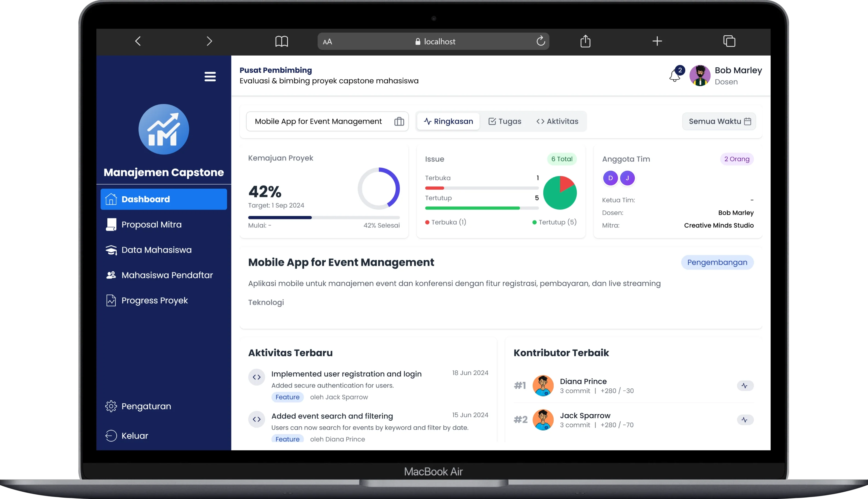Click the briefcase icon next to project name

pyautogui.click(x=399, y=121)
